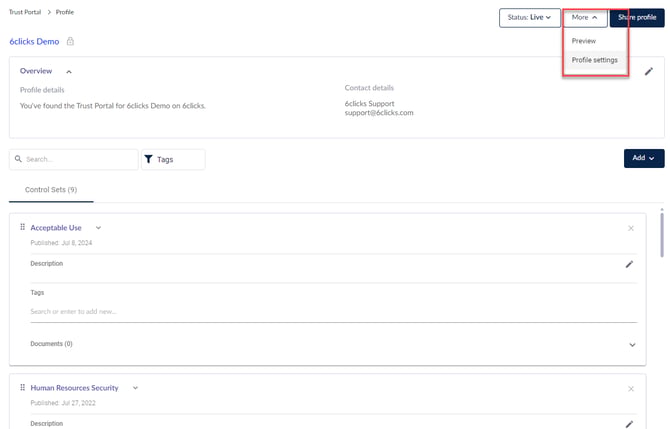Viewport: 670px width, 429px height.
Task: Open the Acceptable Use title dropdown
Action: point(98,228)
